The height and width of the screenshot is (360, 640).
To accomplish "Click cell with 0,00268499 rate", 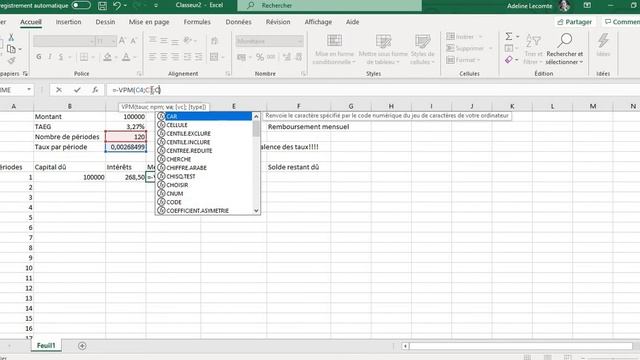I will tap(126, 147).
